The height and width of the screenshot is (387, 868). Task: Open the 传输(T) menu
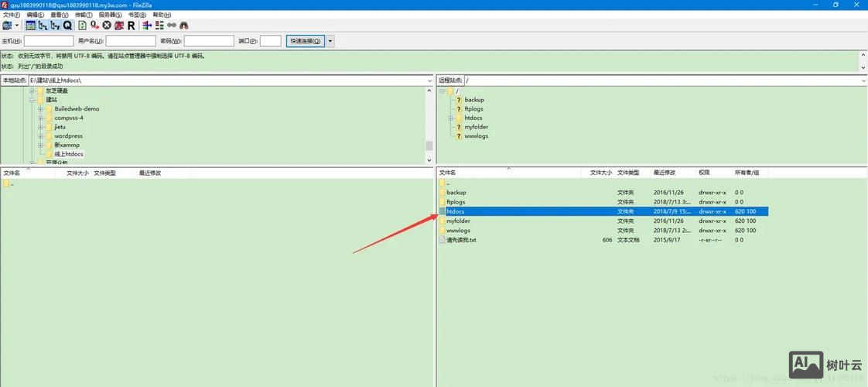tap(83, 15)
